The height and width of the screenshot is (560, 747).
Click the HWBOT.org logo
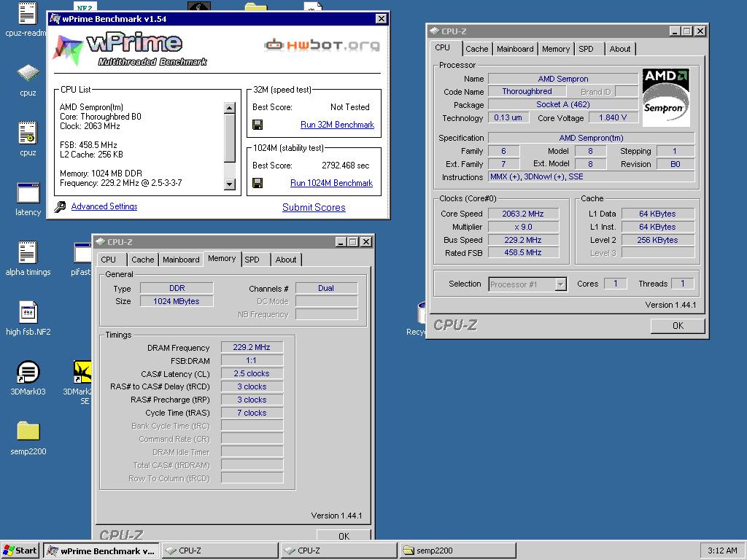click(322, 45)
